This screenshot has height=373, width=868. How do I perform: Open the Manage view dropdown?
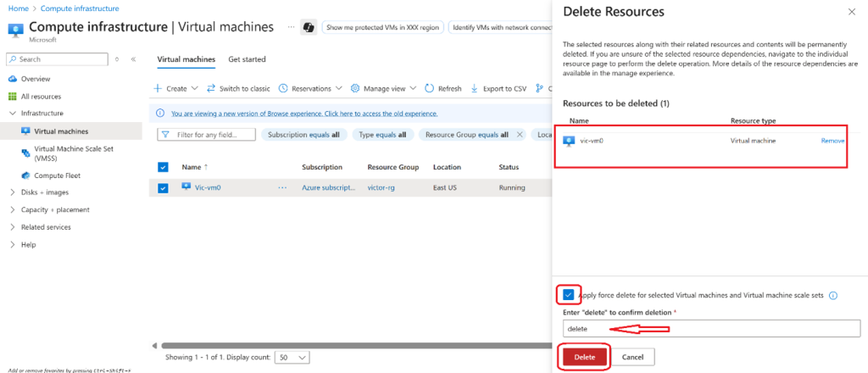click(413, 88)
